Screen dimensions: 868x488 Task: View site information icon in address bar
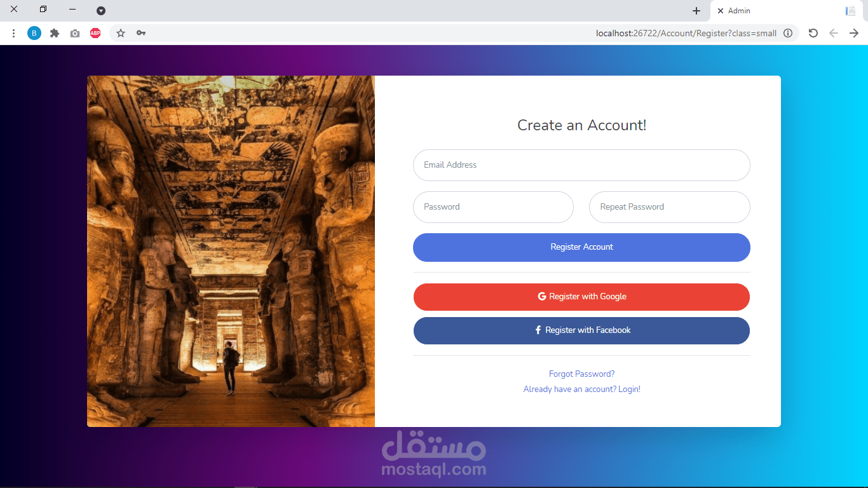(x=788, y=33)
